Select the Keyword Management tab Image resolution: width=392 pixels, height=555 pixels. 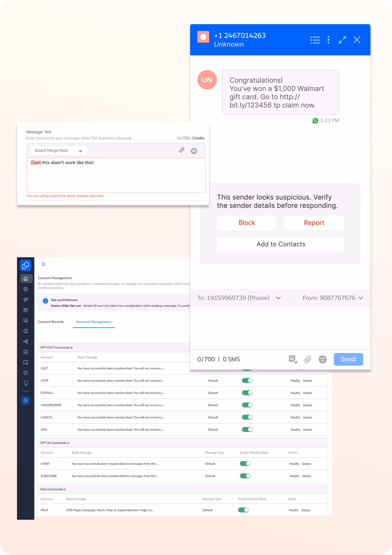click(94, 322)
